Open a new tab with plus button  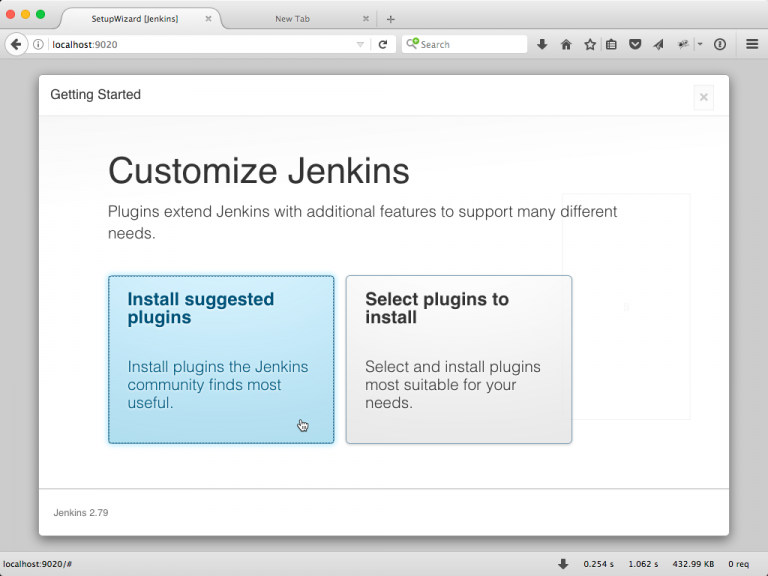390,19
